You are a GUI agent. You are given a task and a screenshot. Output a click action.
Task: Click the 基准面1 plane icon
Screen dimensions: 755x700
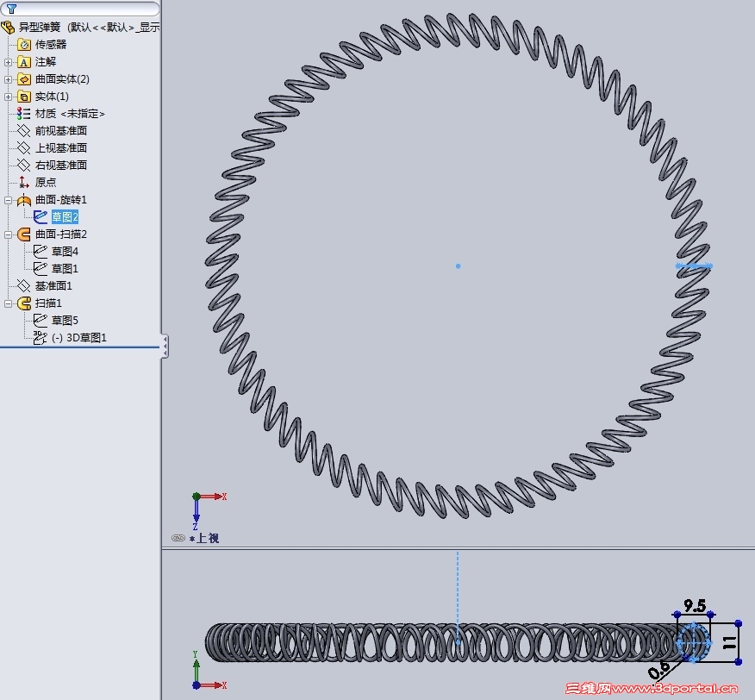(x=23, y=286)
